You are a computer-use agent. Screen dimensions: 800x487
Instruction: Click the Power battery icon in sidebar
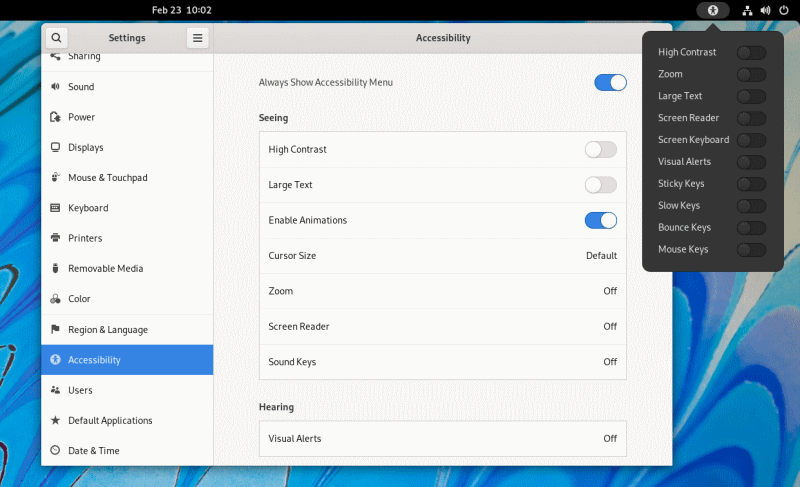[56, 117]
